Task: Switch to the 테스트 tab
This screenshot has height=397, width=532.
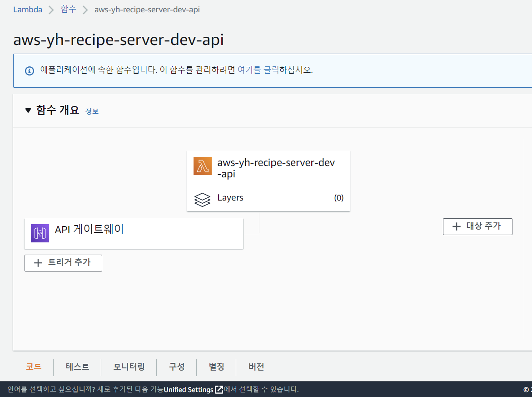Action: [x=77, y=367]
